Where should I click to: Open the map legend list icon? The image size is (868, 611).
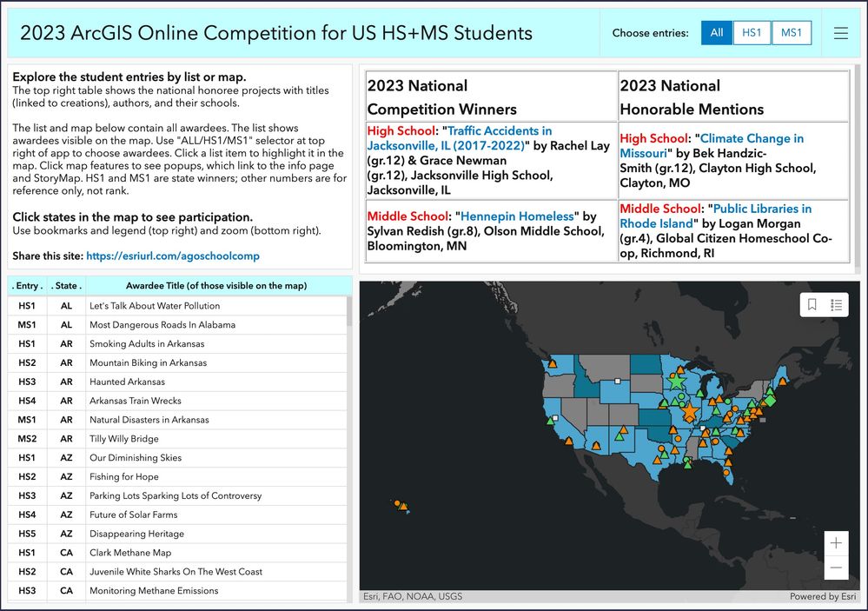point(837,305)
